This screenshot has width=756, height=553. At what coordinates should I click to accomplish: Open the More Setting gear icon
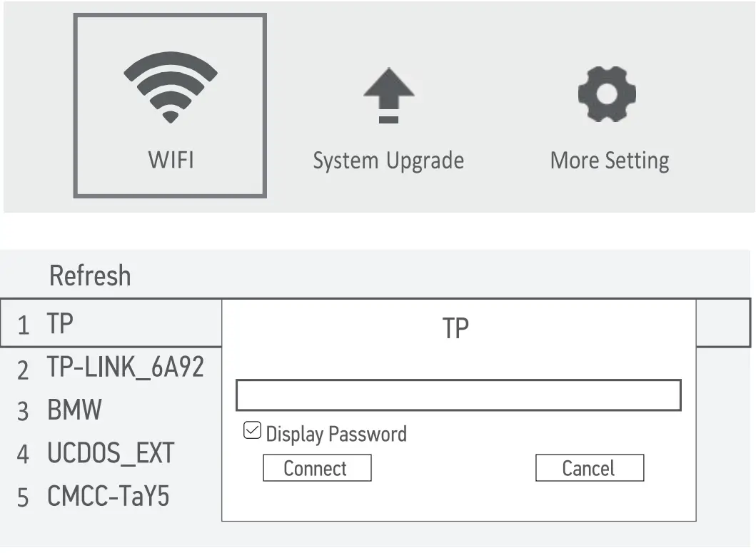[x=607, y=93]
